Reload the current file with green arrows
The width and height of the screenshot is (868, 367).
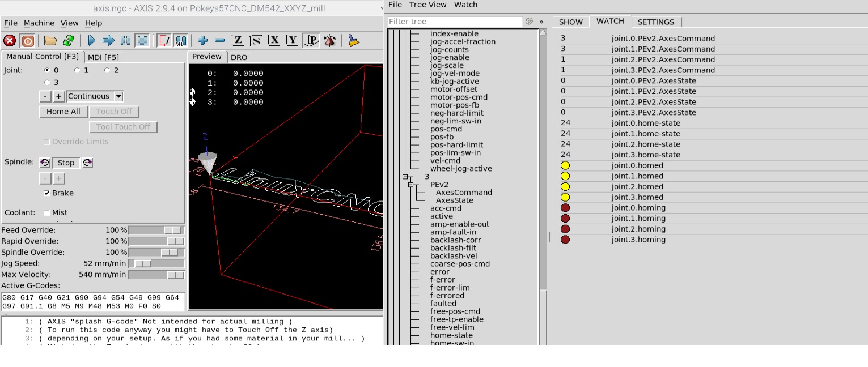pos(69,41)
